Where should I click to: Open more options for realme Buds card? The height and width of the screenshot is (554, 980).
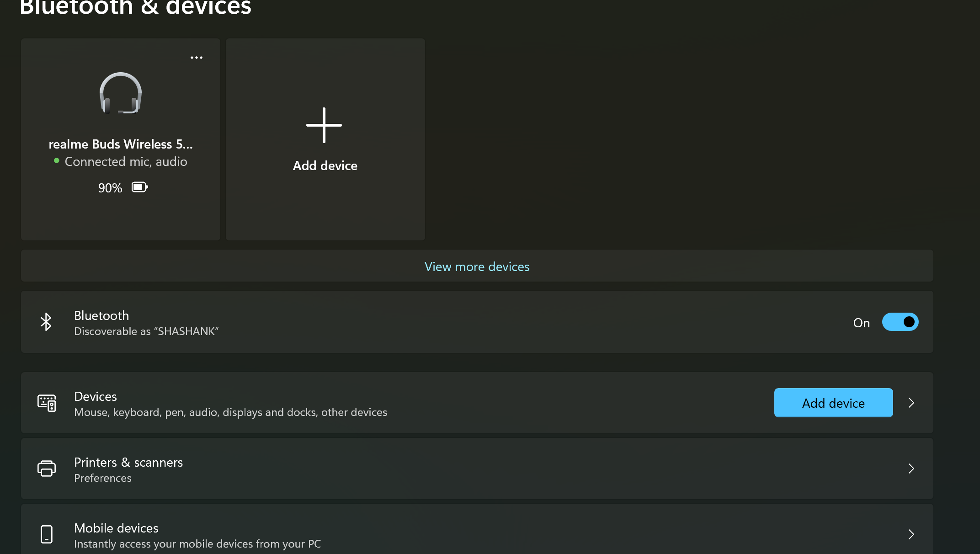(197, 58)
